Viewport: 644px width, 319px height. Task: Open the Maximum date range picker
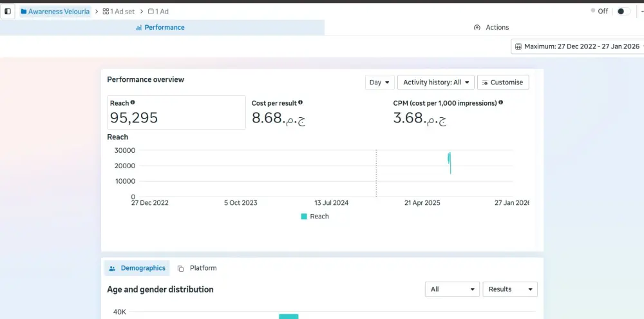[578, 46]
